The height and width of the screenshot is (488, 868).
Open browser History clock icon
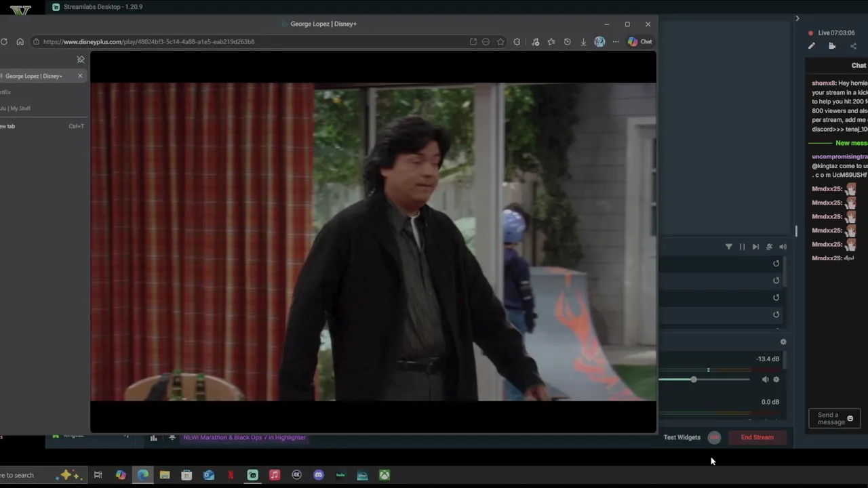tap(568, 41)
